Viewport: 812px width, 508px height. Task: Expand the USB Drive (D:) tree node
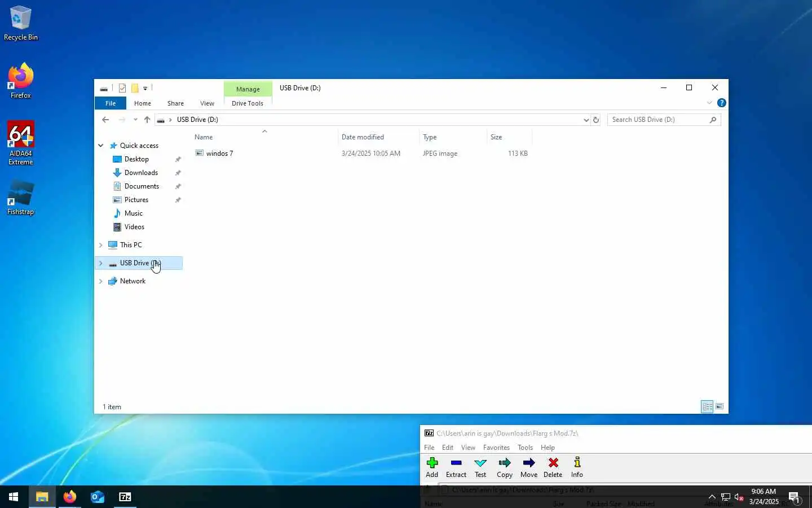(x=101, y=263)
